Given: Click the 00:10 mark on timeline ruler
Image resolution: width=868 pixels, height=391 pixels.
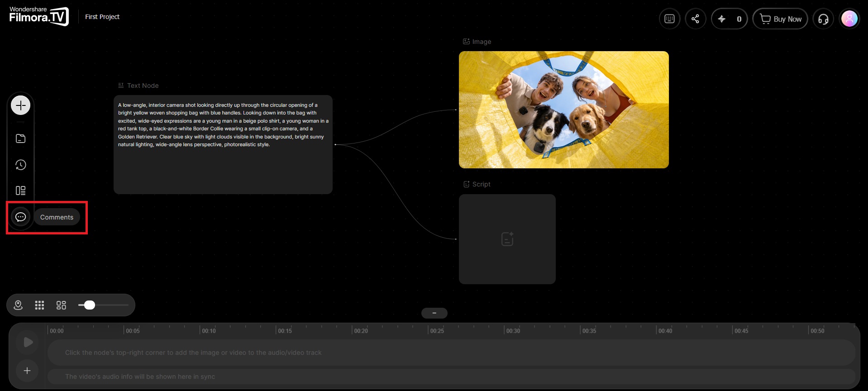Looking at the screenshot, I should pos(209,331).
